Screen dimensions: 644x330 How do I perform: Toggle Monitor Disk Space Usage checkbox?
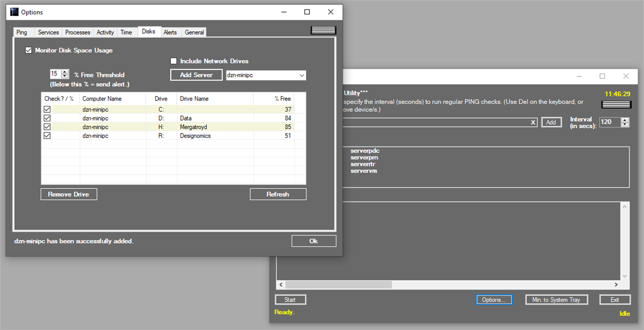click(29, 50)
